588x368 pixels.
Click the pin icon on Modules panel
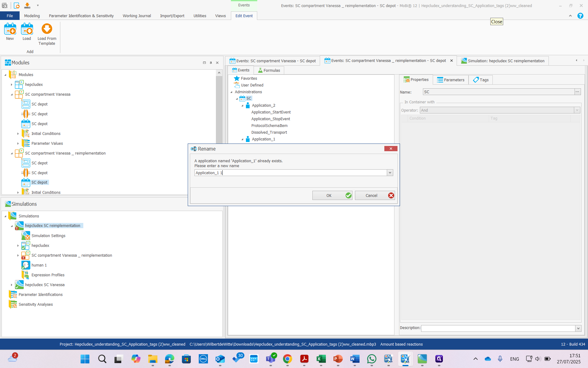point(211,63)
